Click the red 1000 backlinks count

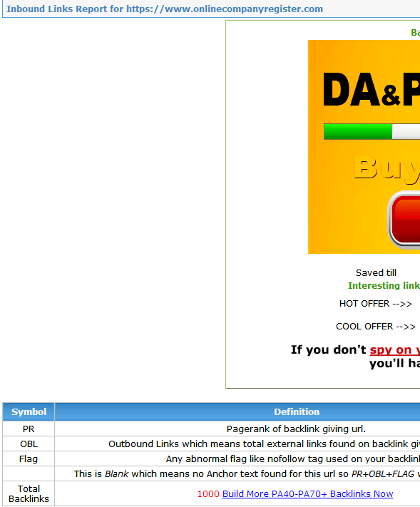coord(208,493)
